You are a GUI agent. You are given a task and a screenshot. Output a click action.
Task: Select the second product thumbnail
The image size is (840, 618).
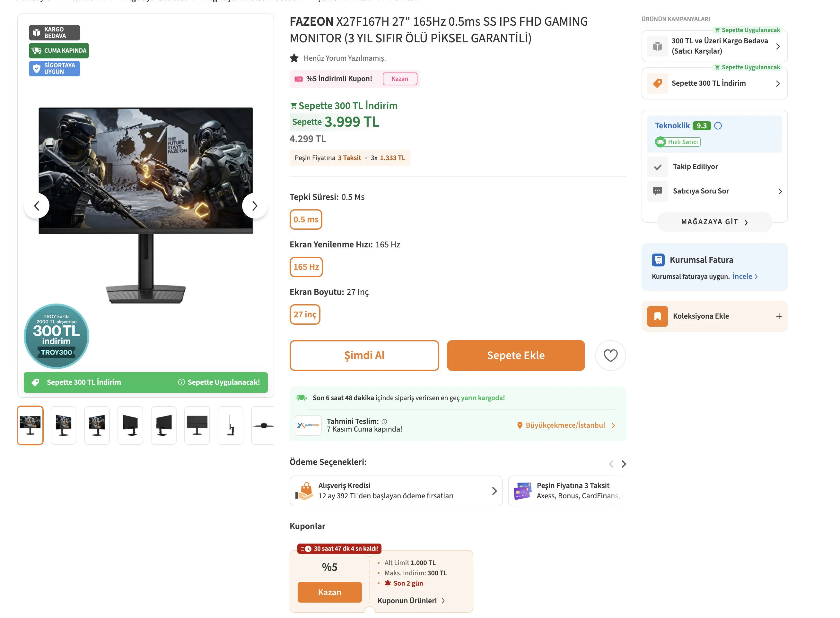(x=63, y=425)
